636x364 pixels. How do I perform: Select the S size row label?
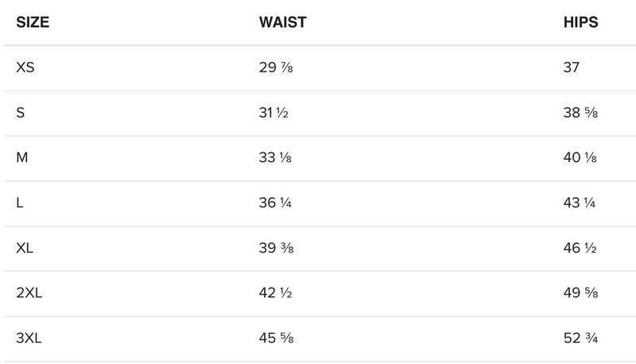pyautogui.click(x=21, y=113)
